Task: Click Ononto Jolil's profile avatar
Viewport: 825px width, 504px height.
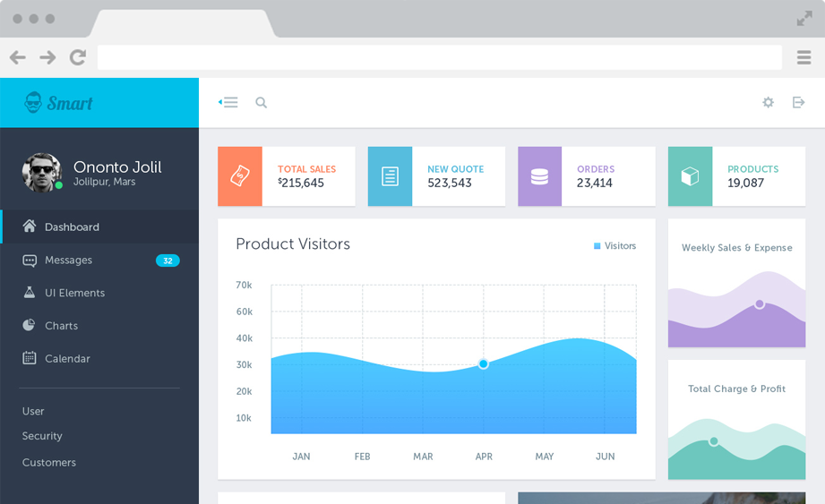Action: click(41, 172)
